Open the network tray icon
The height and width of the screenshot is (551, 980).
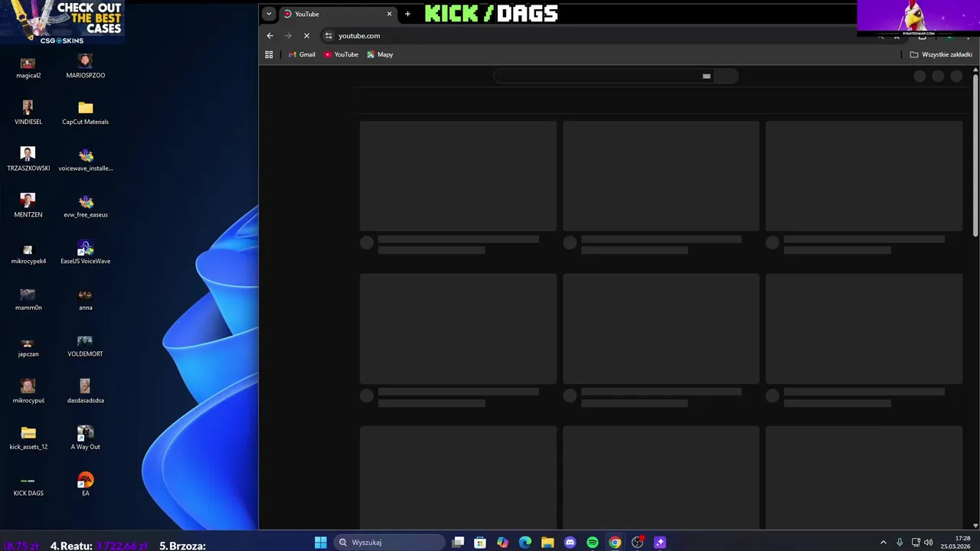pyautogui.click(x=916, y=543)
